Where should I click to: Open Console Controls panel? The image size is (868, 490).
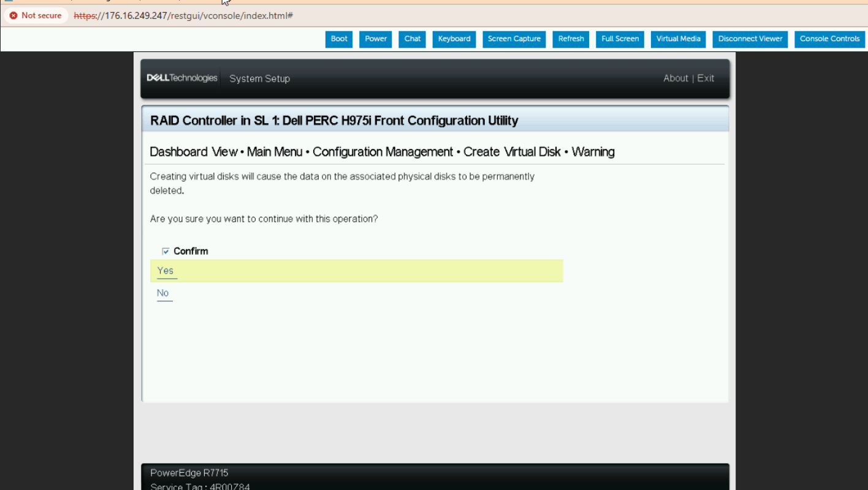(829, 39)
